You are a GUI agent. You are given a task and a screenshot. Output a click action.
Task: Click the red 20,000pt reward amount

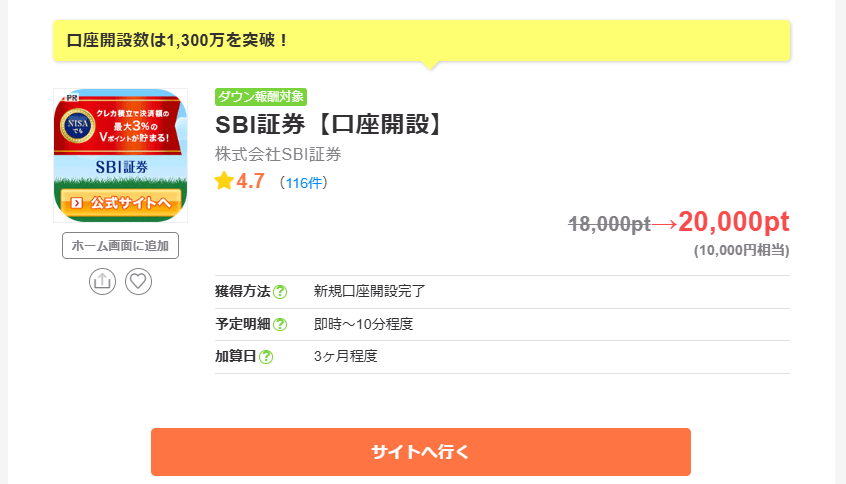(733, 222)
